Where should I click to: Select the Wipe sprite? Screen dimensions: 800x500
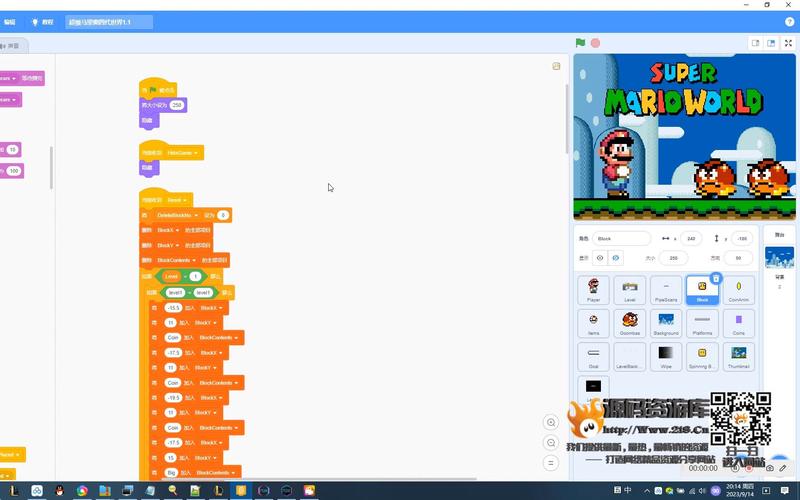(666, 356)
